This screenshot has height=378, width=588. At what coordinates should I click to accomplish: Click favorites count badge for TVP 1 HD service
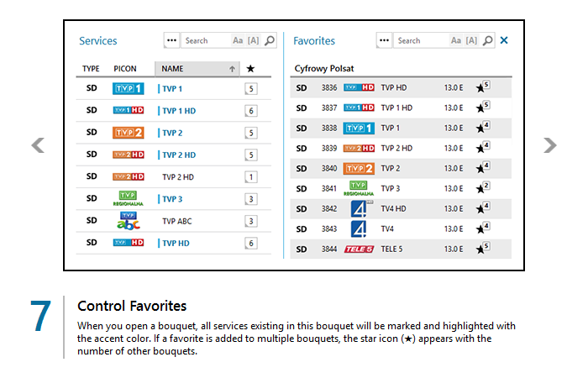tap(251, 111)
